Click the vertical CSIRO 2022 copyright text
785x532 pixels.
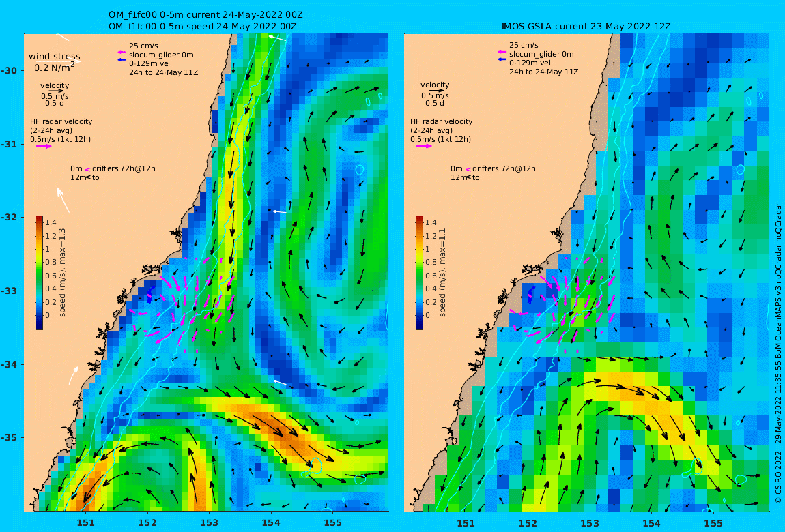[778, 353]
